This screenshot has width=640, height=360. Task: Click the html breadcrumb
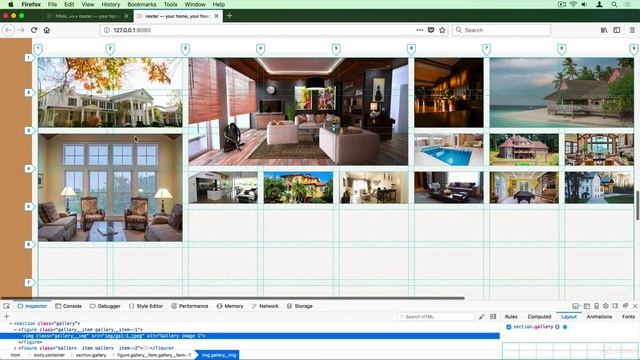point(15,355)
